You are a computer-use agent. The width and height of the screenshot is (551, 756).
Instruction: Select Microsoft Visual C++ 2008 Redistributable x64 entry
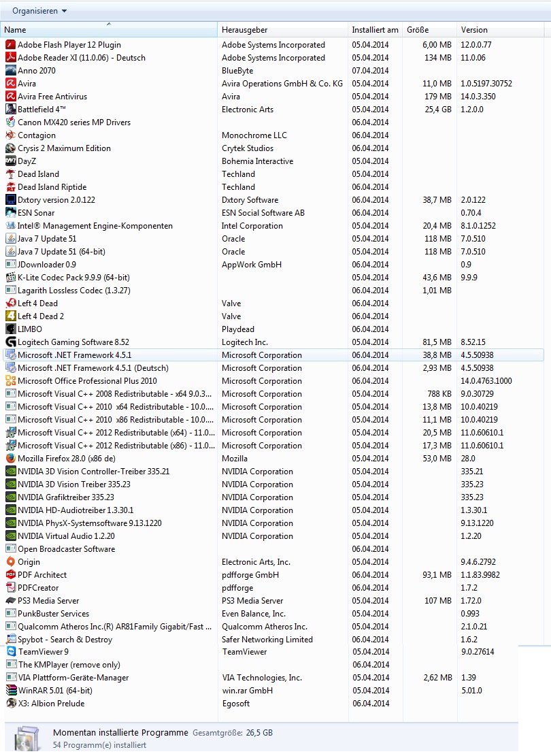[x=274, y=394]
